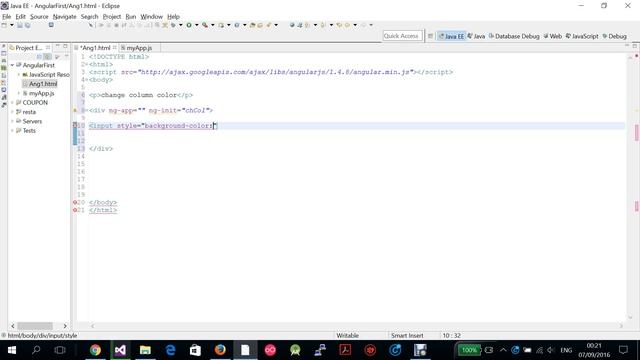Open the Run menu
Viewport: 640px width, 360px height.
(131, 17)
